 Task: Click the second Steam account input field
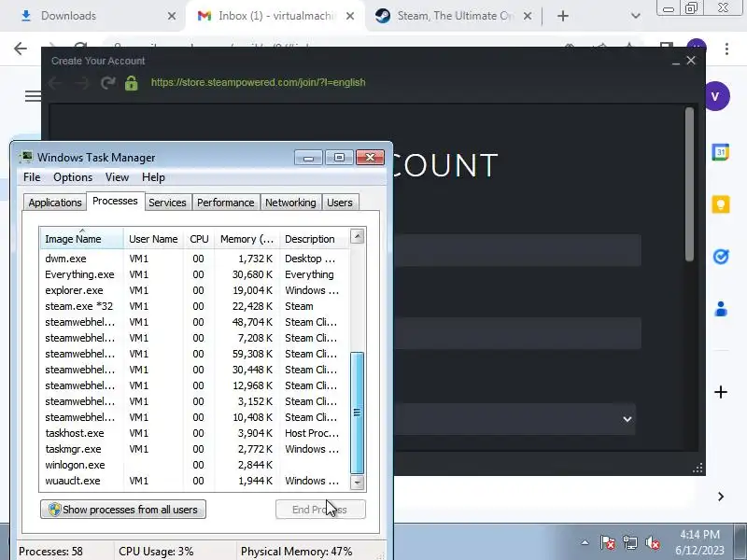[x=517, y=334]
